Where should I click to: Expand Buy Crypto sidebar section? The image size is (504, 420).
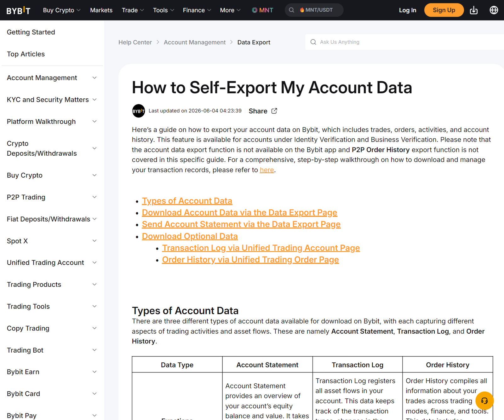52,175
